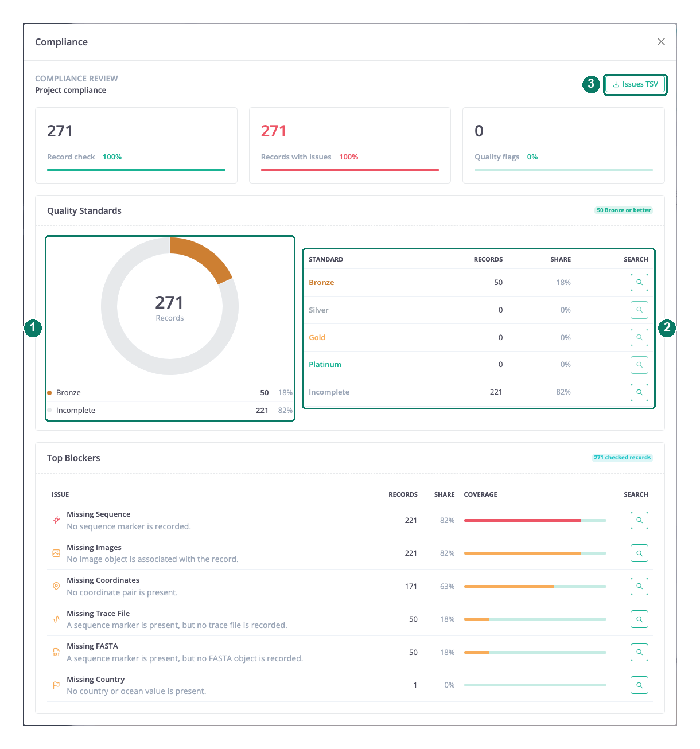Click the Missing FASTA coverage bar
Viewport: 700px width, 749px height.
pyautogui.click(x=535, y=652)
